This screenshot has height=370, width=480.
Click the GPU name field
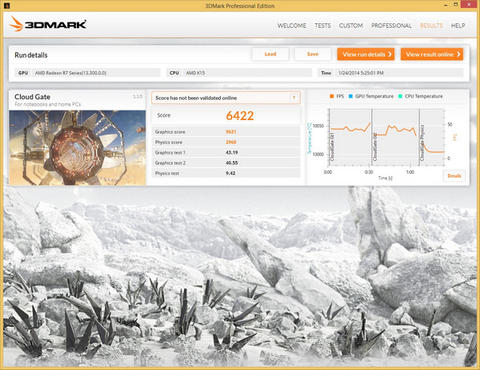click(88, 73)
